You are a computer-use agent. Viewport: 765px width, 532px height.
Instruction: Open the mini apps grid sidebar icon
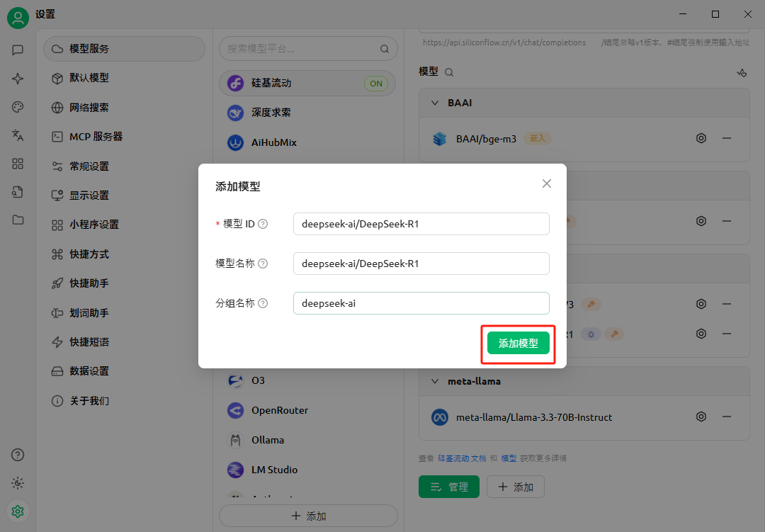(x=18, y=164)
